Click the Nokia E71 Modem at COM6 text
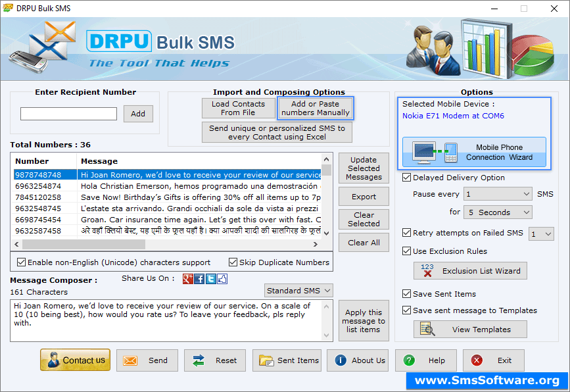The width and height of the screenshot is (570, 392). (453, 116)
